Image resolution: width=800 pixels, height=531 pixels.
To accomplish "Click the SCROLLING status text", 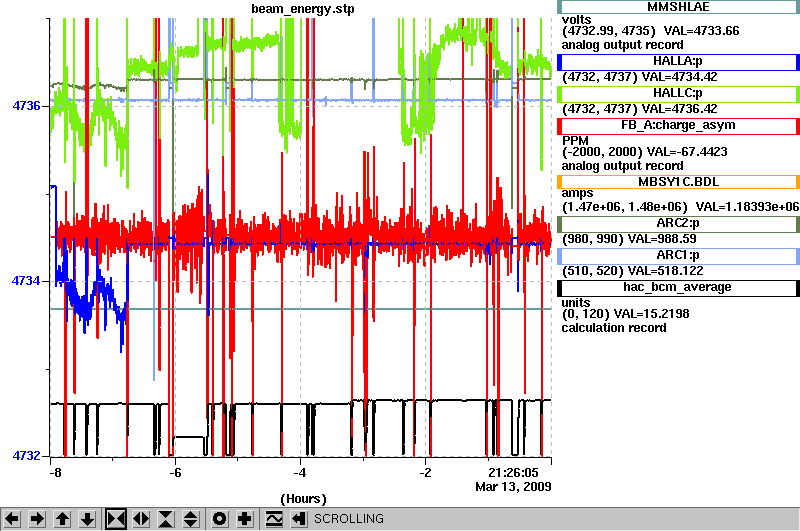I will [x=349, y=519].
